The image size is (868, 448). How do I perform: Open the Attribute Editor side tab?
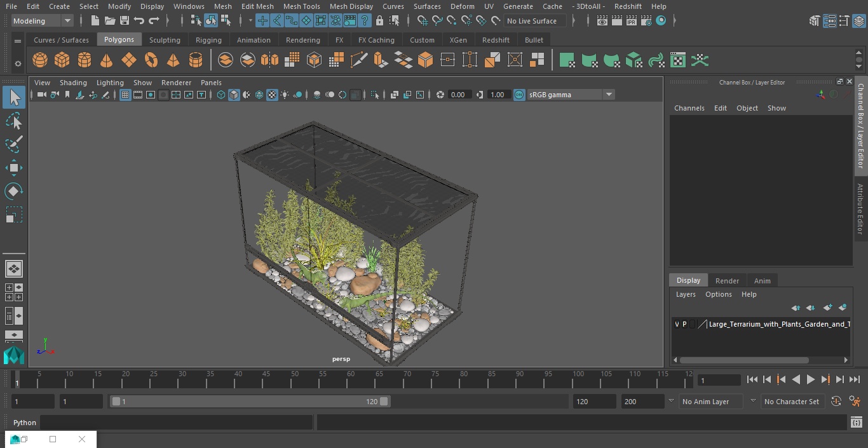(x=860, y=208)
